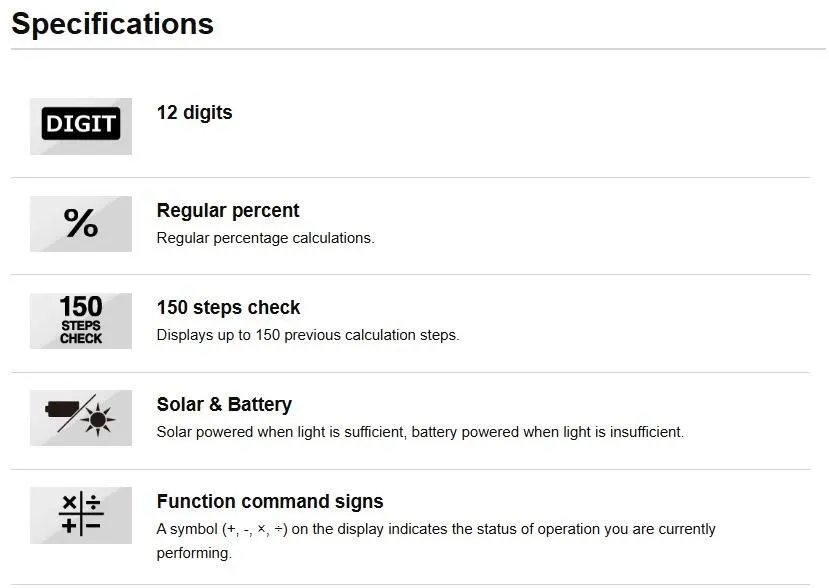Image resolution: width=829 pixels, height=588 pixels.
Task: Select the "Regular percent" title
Action: point(228,211)
